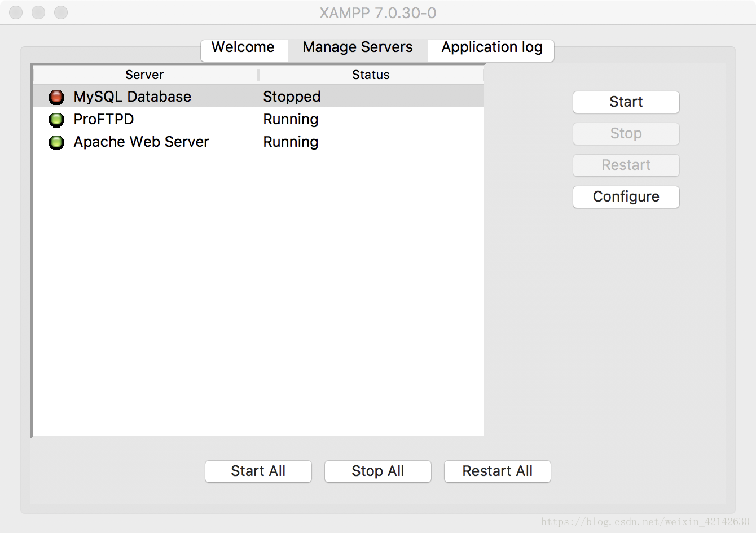Select the ProFTPD server entry
Screen dimensions: 756x533
click(x=104, y=119)
